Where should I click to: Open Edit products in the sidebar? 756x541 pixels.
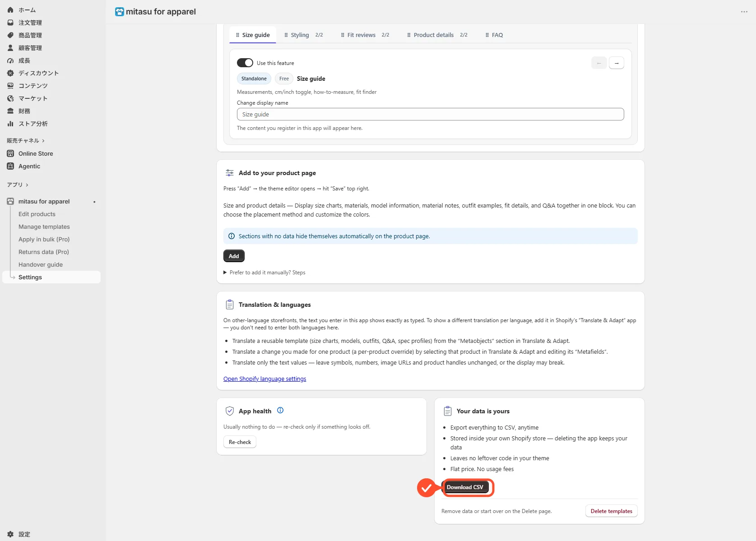pyautogui.click(x=37, y=214)
